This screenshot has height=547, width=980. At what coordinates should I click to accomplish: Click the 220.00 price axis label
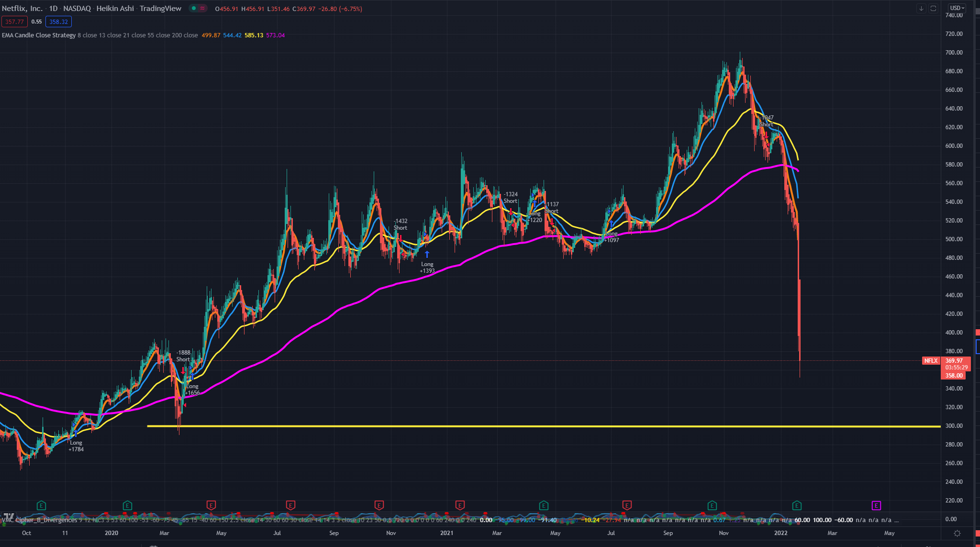954,501
